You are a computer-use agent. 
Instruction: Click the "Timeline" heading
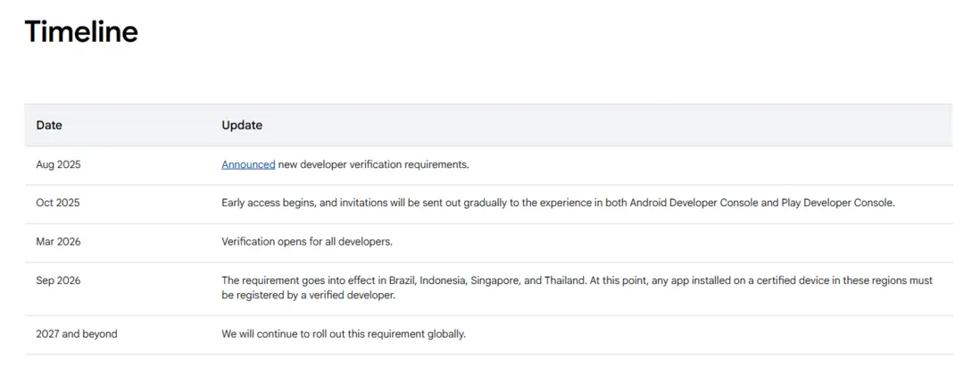pyautogui.click(x=81, y=31)
